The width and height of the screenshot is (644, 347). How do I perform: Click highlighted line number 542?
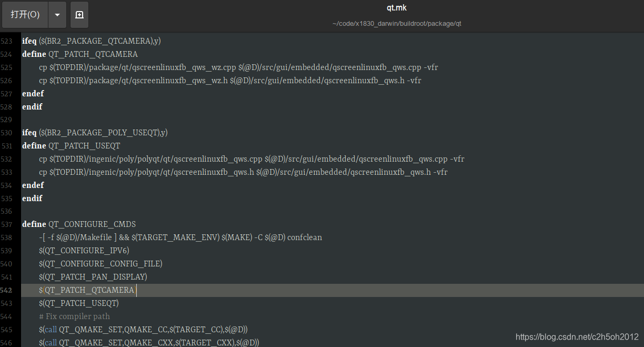[x=8, y=290]
